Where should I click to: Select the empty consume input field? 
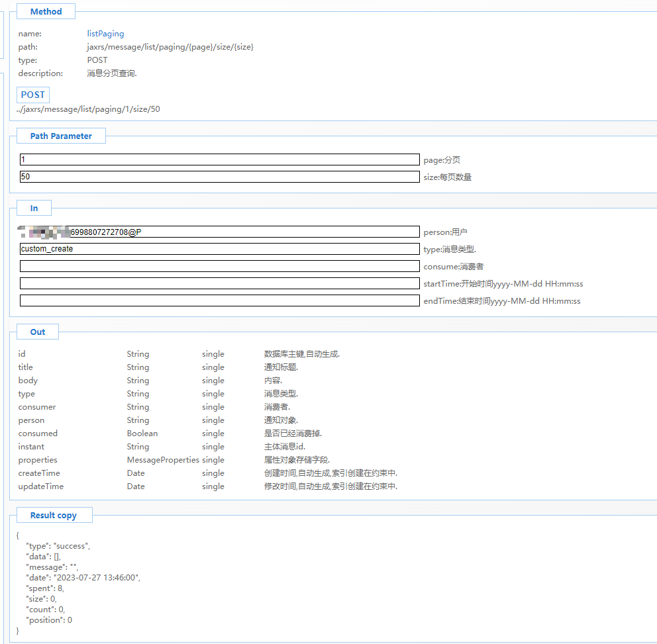219,266
